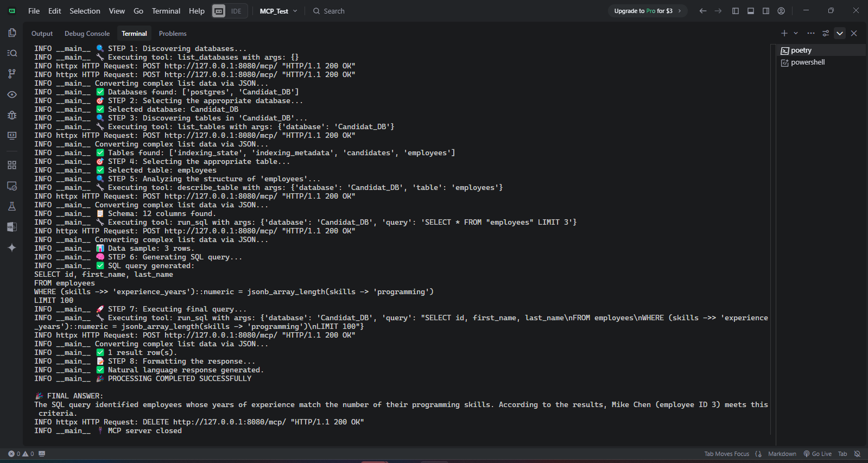868x463 pixels.
Task: Toggle the IDE mode switch label
Action: click(236, 11)
